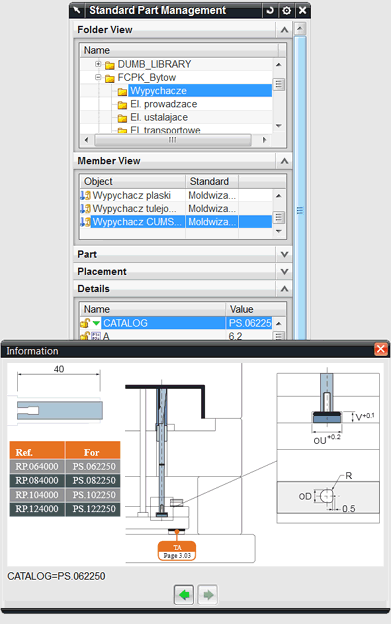
Task: Toggle the lock icon beside CATALOG
Action: (85, 323)
